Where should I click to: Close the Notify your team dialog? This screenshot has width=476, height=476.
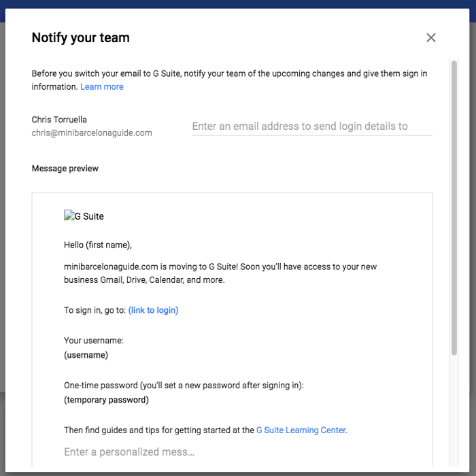430,38
